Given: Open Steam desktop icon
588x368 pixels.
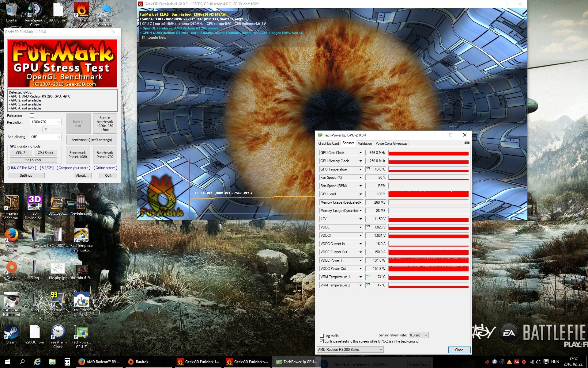Looking at the screenshot, I should click(x=11, y=334).
